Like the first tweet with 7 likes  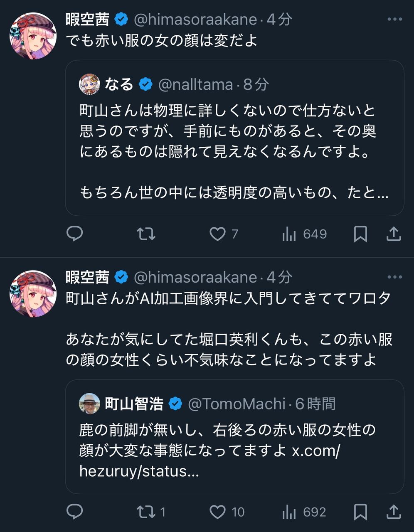(x=217, y=234)
